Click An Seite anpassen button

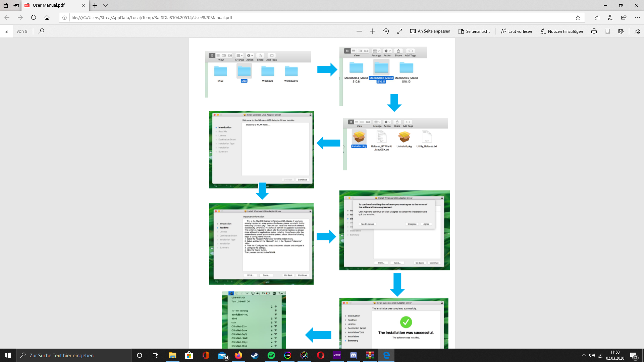tap(430, 31)
